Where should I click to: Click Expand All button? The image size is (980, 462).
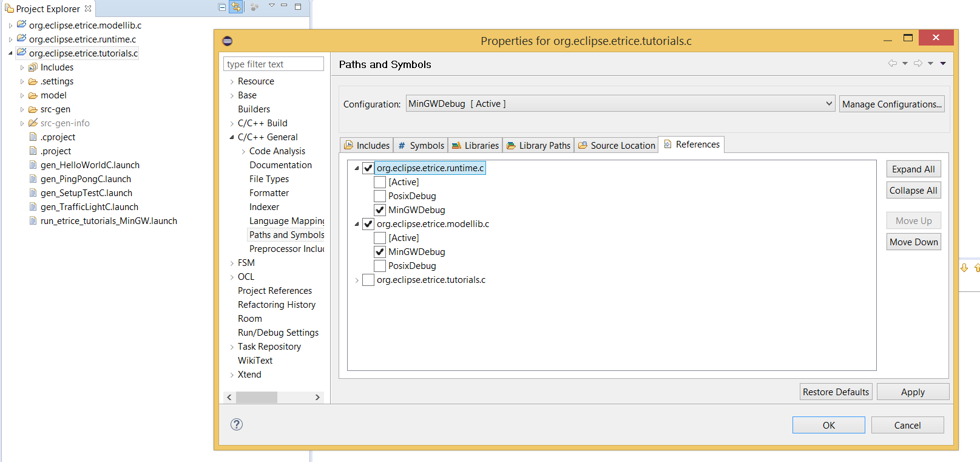(913, 169)
